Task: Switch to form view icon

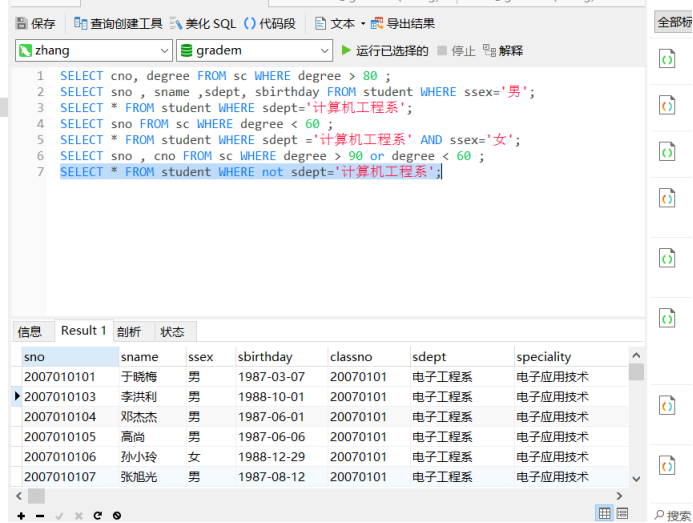Action: 622,513
